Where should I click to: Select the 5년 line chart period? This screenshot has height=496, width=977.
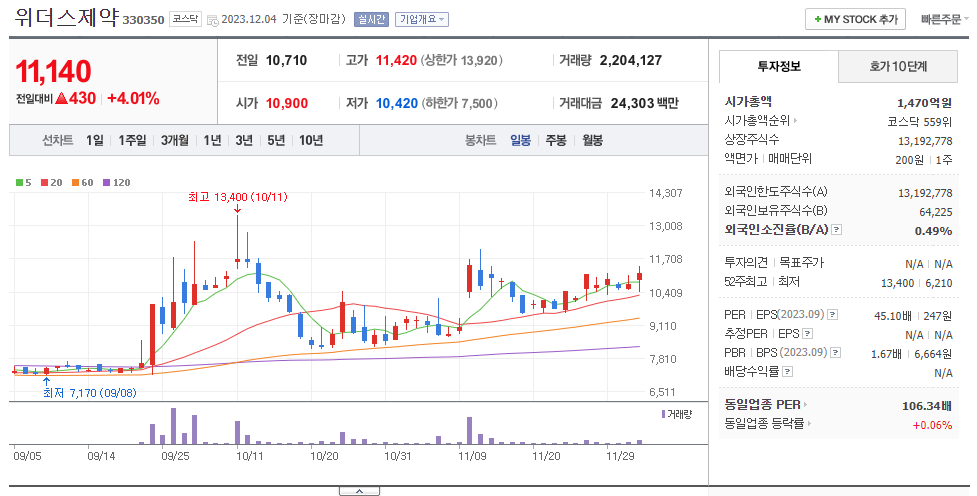[x=275, y=140]
